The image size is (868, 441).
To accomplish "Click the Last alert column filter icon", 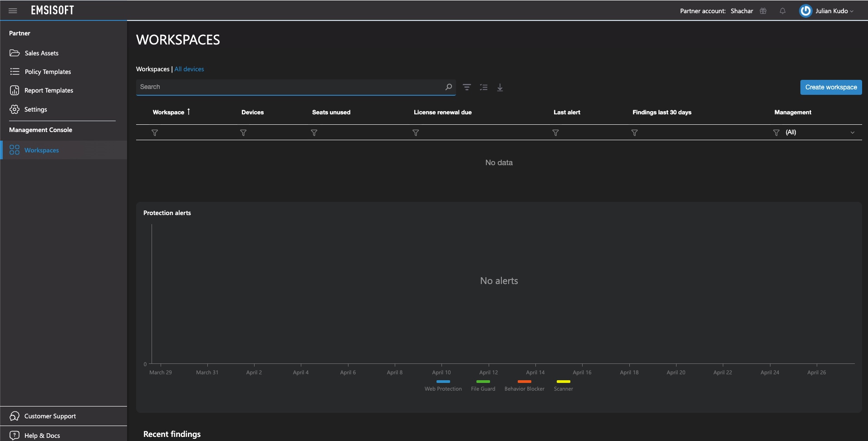I will pos(555,133).
